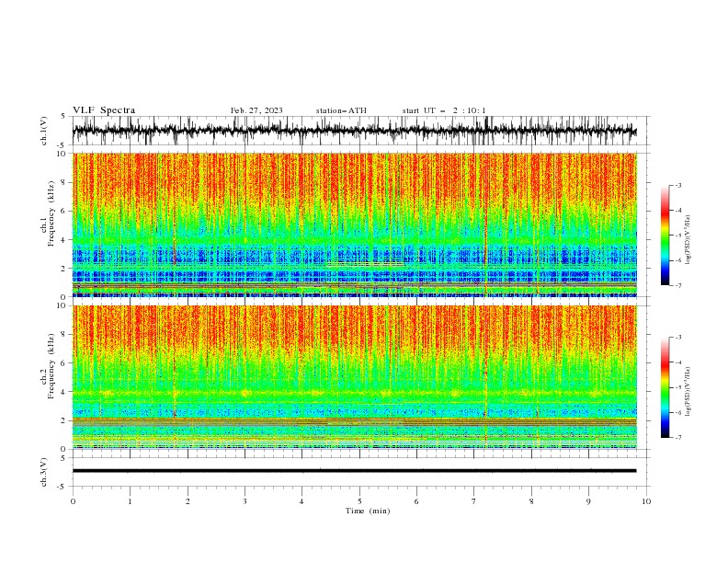Select the "start UT = 2:10:1" text
The height and width of the screenshot is (563, 728).
point(444,110)
